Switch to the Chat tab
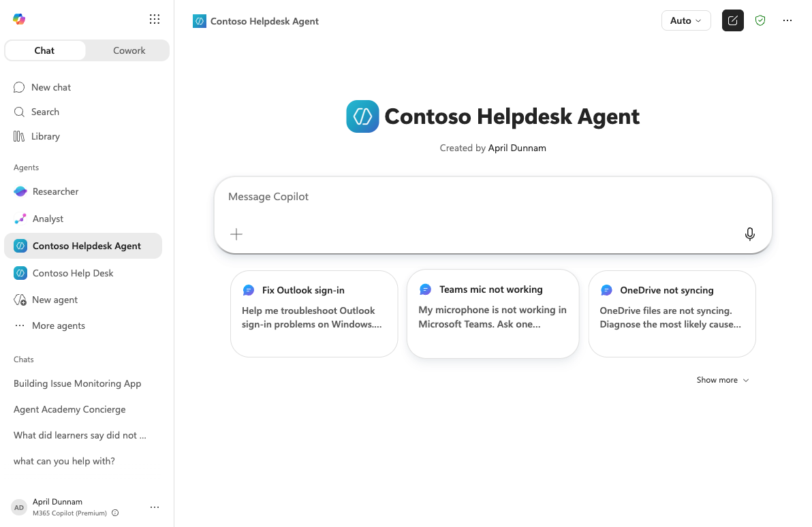 44,51
